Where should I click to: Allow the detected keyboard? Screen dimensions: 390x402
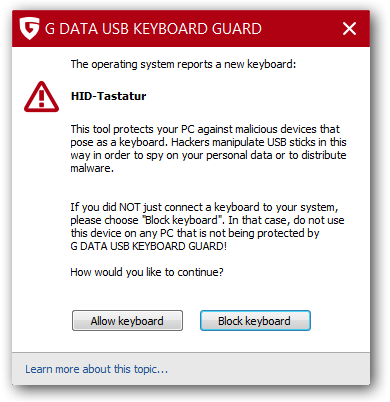coord(127,321)
